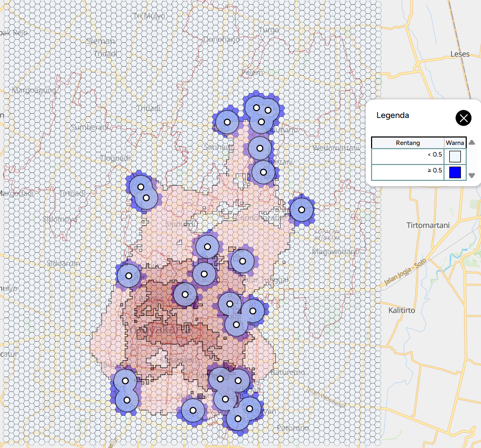481x448 pixels.
Task: Close the Legenda panel
Action: (463, 118)
